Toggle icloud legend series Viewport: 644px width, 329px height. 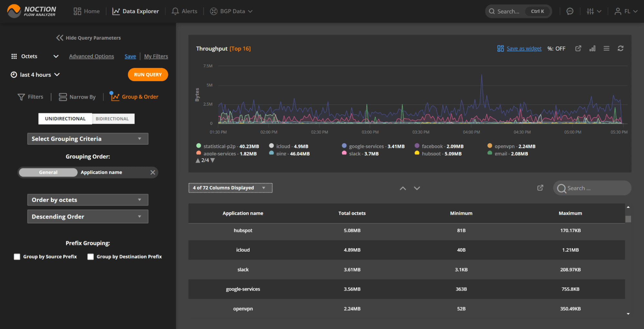coord(289,146)
